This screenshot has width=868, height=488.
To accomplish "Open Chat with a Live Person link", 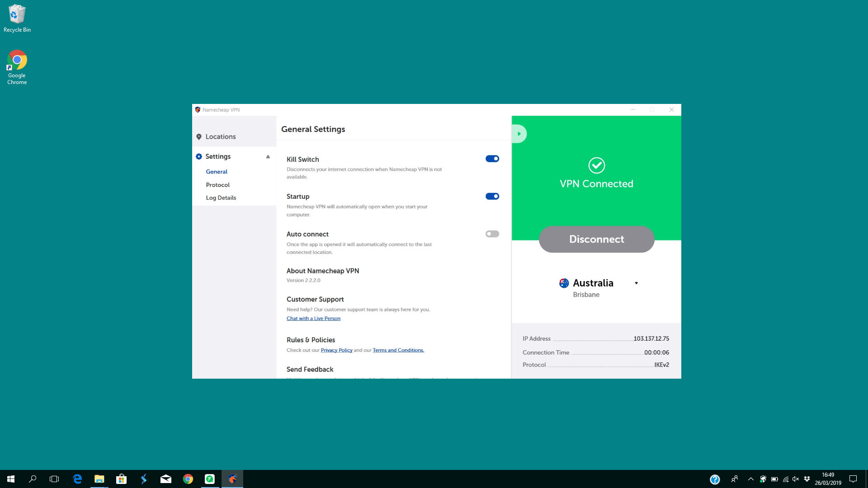I will click(x=313, y=319).
